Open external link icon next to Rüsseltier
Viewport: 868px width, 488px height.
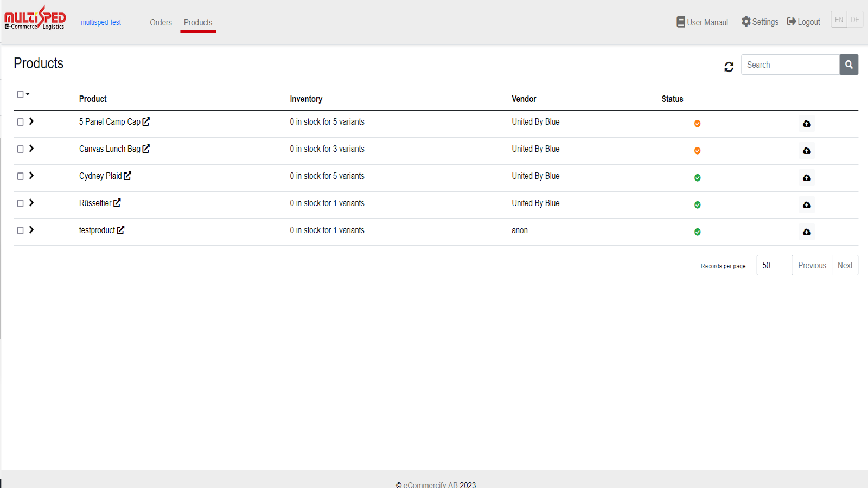(117, 203)
